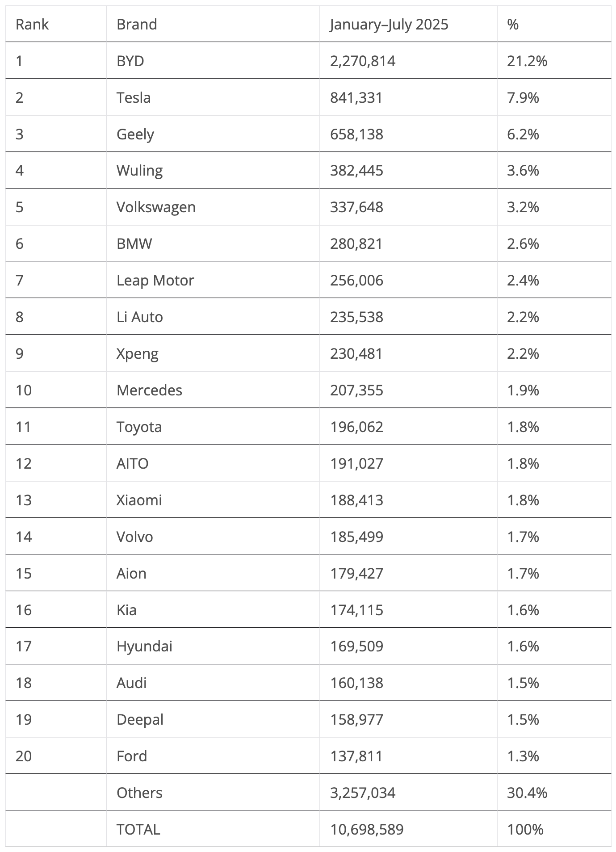Select BMW's 2.6% share cell
This screenshot has height=852, width=616.
pyautogui.click(x=523, y=244)
